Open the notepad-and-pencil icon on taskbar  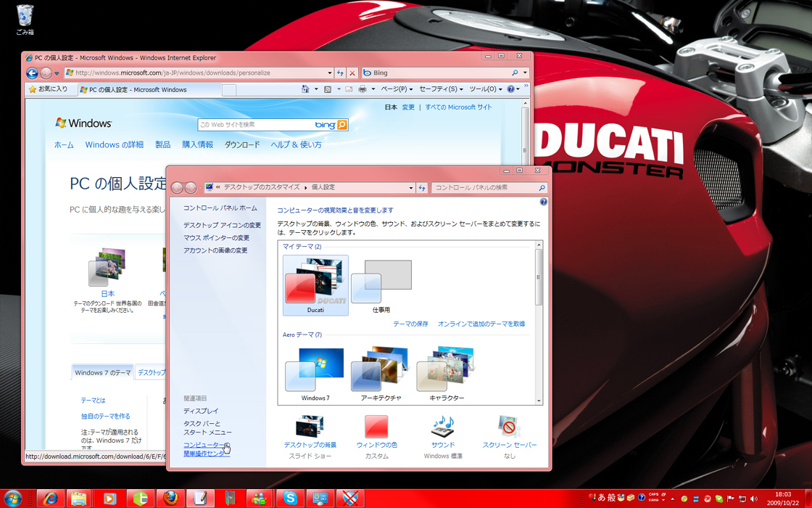click(200, 499)
